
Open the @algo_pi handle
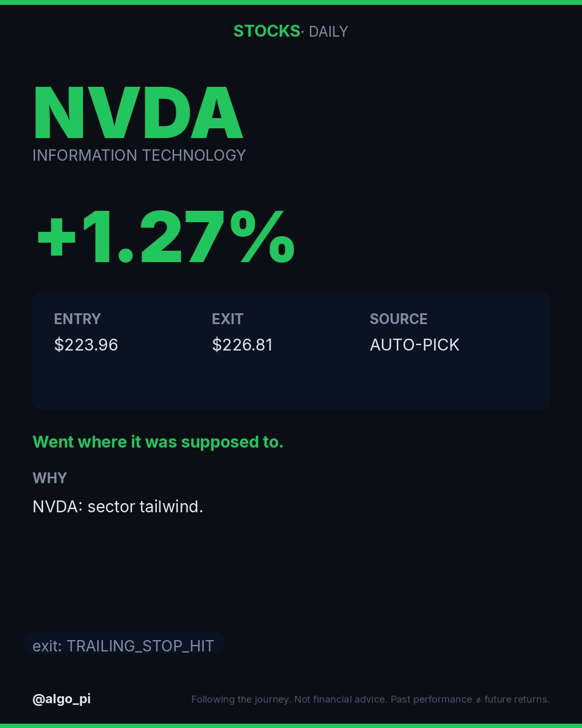[61, 699]
